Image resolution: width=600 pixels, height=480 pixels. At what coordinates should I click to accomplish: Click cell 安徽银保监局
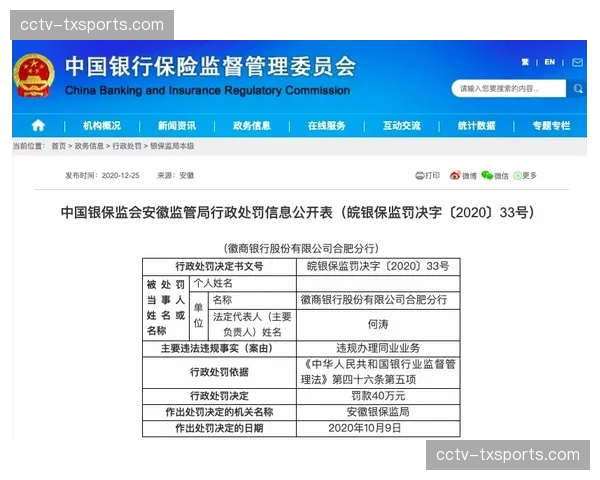pos(378,412)
